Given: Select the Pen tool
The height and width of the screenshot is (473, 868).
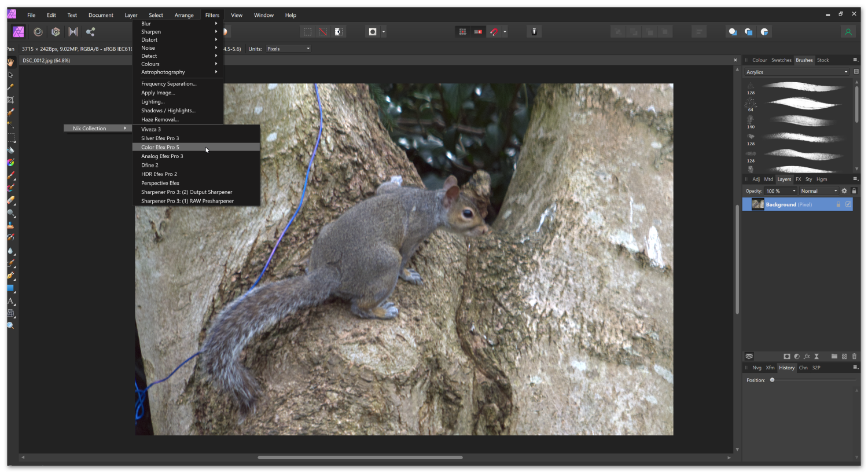Looking at the screenshot, I should pyautogui.click(x=10, y=276).
